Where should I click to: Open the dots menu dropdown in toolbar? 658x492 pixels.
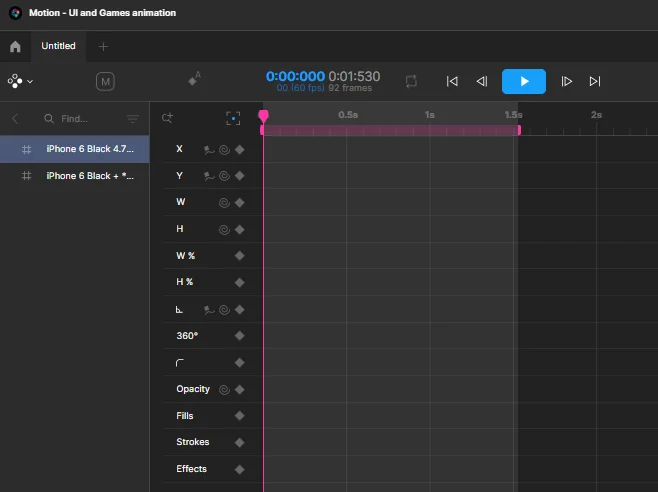[x=20, y=81]
